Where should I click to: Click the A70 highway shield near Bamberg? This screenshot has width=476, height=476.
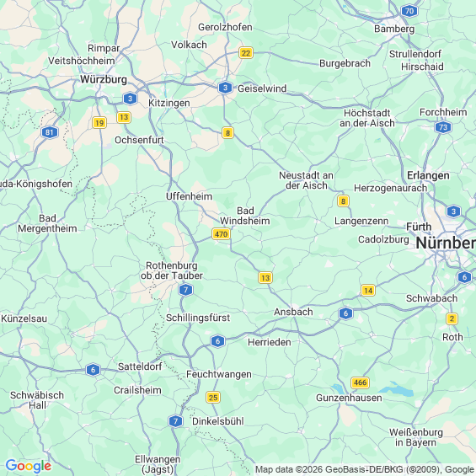[409, 11]
